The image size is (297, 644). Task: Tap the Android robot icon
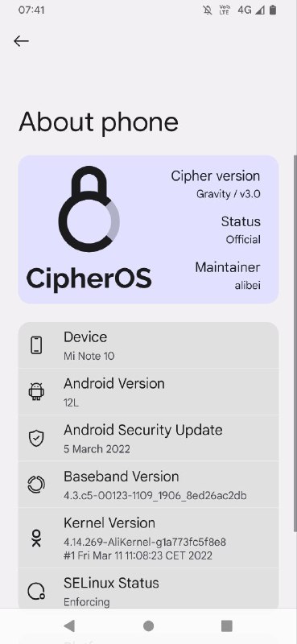36,391
